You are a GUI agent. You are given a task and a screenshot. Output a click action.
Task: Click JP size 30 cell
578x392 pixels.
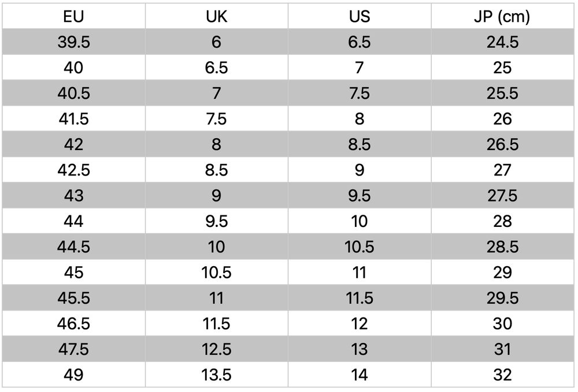tap(502, 323)
